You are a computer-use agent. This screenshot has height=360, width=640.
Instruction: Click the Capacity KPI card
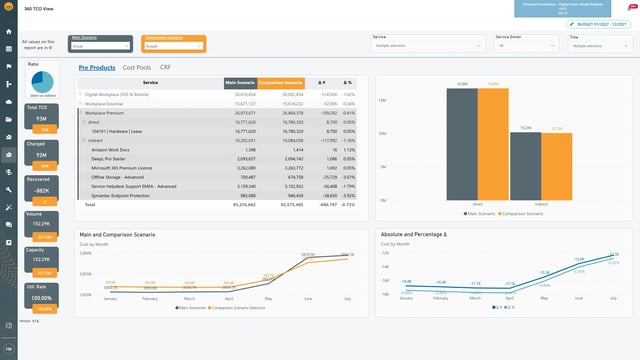(x=41, y=261)
